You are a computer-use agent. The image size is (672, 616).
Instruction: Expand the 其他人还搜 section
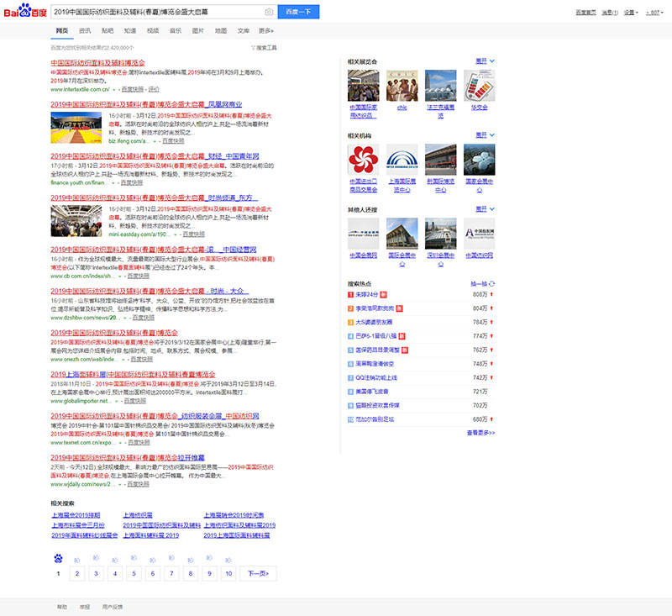coord(486,209)
